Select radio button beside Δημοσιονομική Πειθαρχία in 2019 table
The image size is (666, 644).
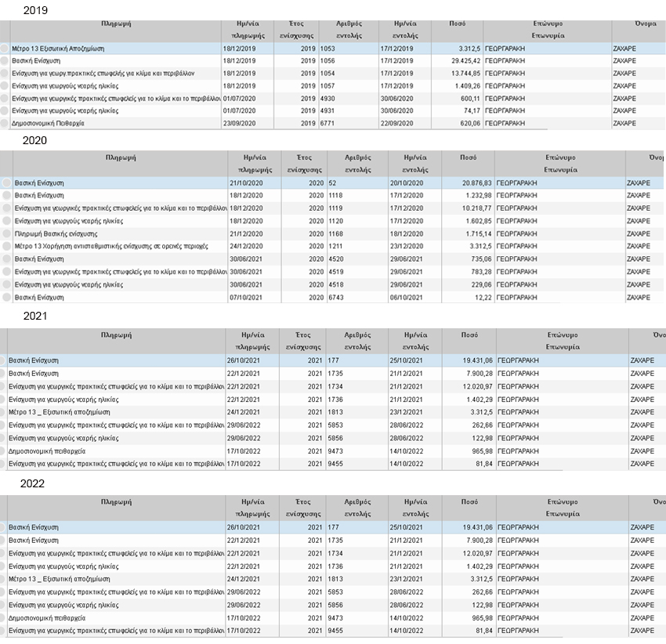click(5, 123)
